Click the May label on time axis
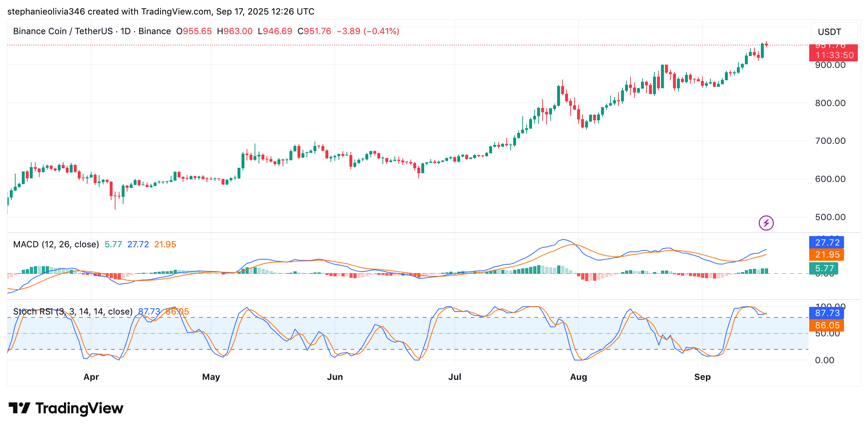868x430 pixels. click(x=211, y=377)
